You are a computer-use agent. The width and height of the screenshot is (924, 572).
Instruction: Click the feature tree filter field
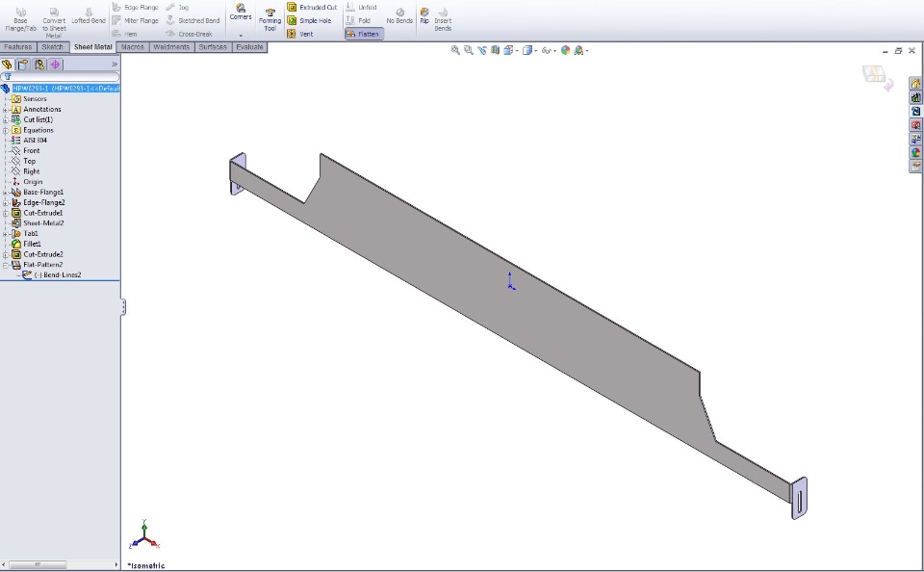60,77
